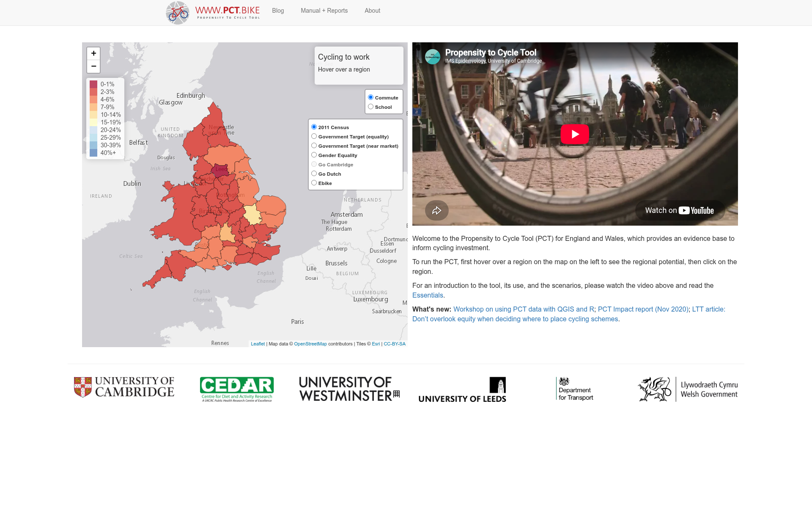Click the video title Propensity to Cycle Tool
Viewport: 812px width, 508px height.
point(491,52)
